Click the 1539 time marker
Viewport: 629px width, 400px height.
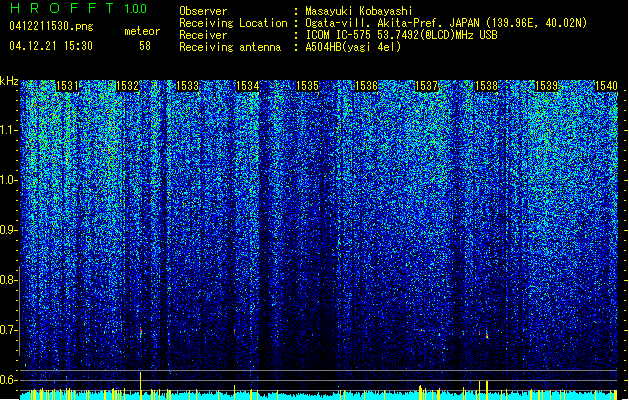coord(546,86)
